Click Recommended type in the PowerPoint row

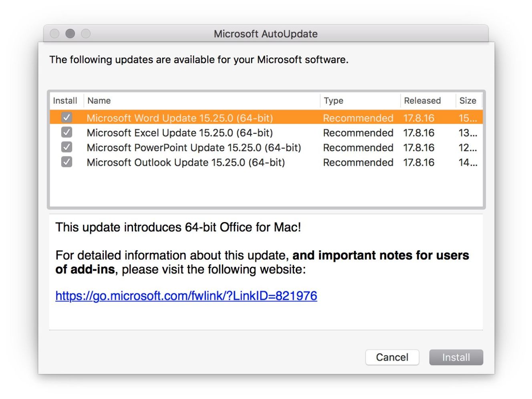(x=358, y=147)
